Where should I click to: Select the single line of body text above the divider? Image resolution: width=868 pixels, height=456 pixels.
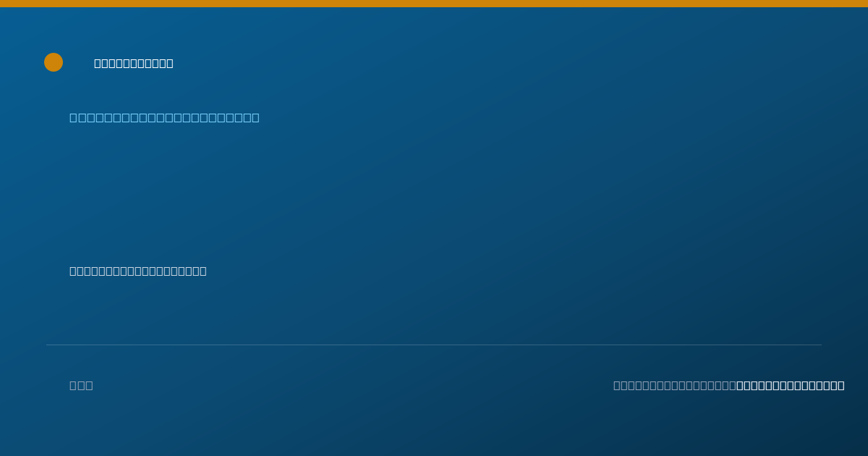138,271
